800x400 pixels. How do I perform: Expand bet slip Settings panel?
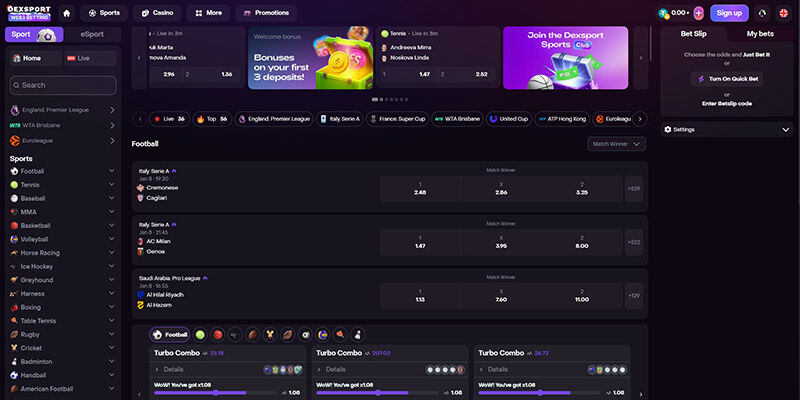click(x=727, y=130)
